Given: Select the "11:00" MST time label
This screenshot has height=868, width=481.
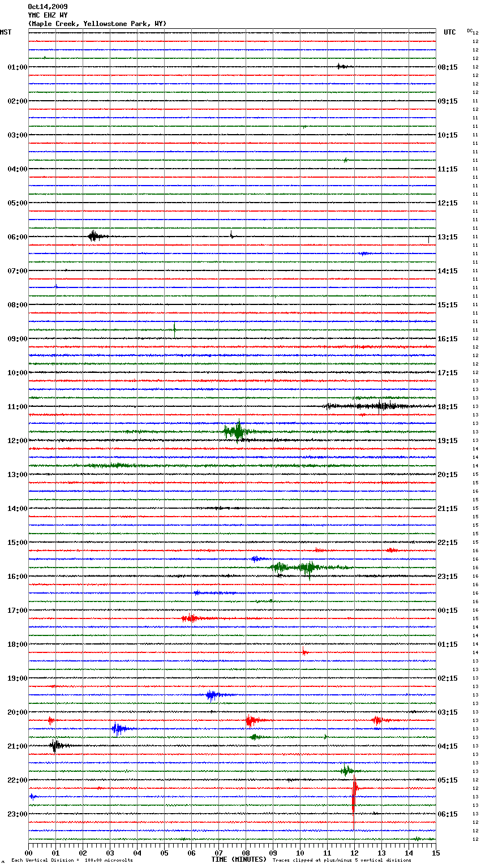Looking at the screenshot, I should click(x=18, y=407).
